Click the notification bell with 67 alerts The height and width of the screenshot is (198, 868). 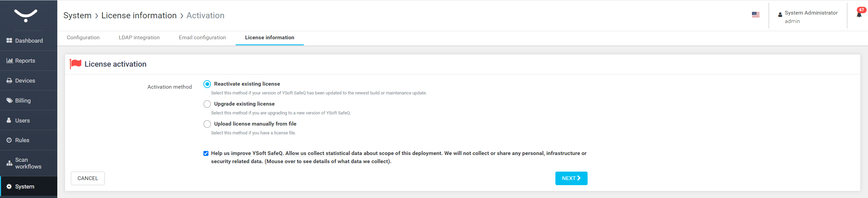click(859, 15)
